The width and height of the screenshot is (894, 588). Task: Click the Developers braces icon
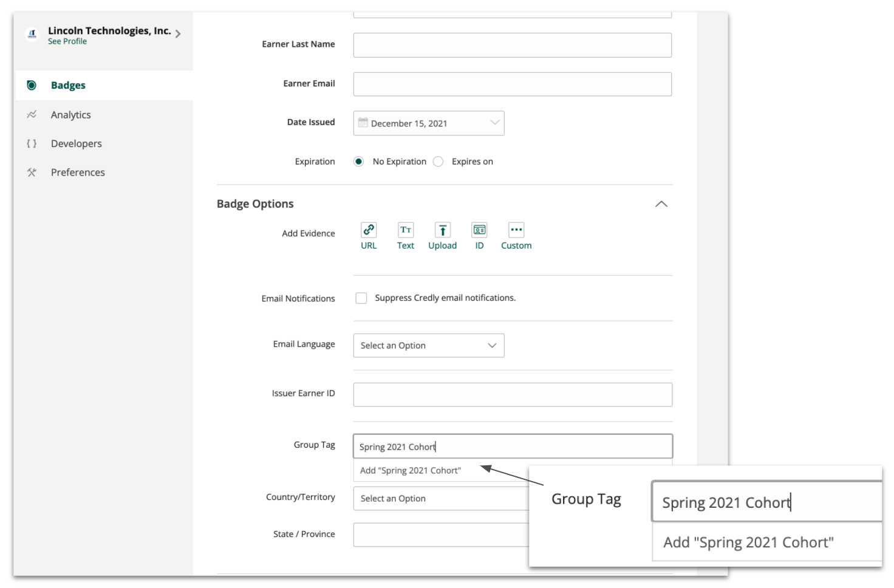32,143
